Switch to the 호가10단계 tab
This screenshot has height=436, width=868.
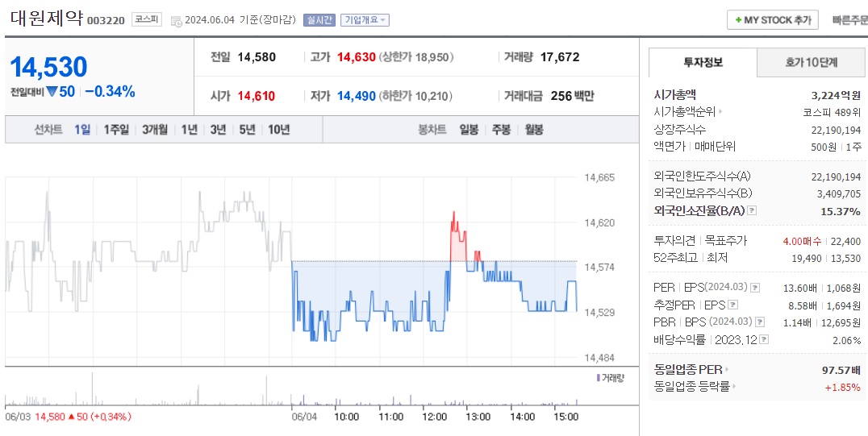(811, 63)
